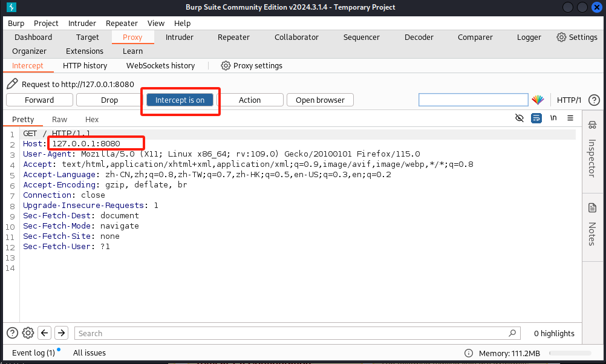This screenshot has width=606, height=364.
Task: Open the Help menu
Action: [182, 23]
